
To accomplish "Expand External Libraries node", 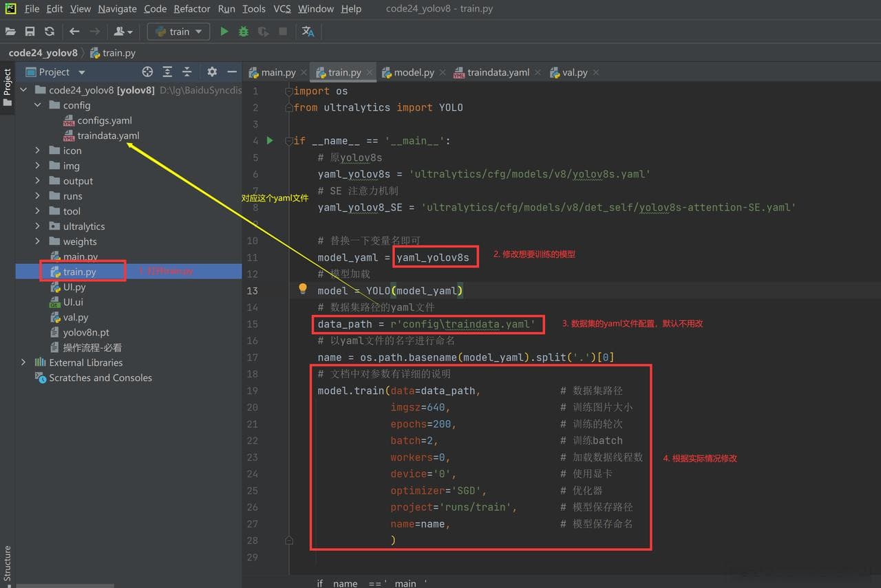I will pos(23,362).
